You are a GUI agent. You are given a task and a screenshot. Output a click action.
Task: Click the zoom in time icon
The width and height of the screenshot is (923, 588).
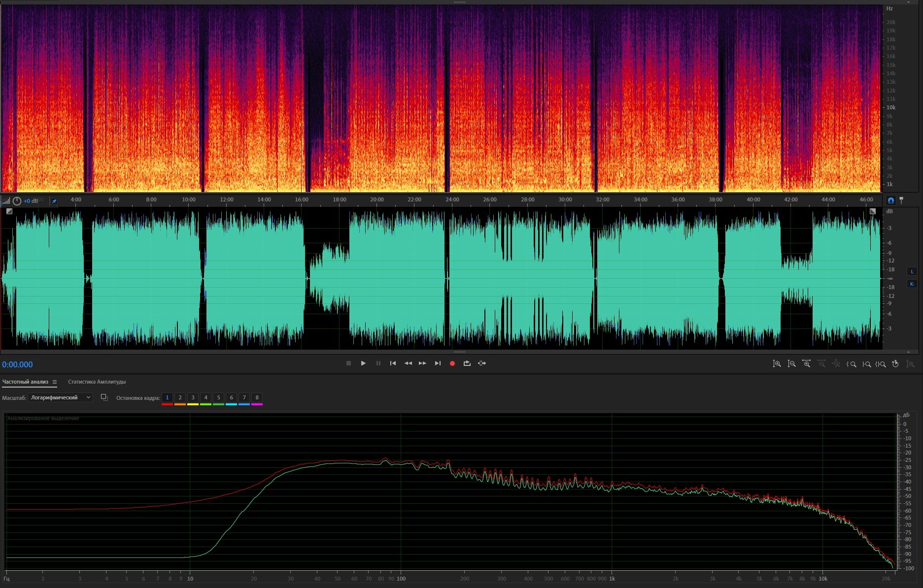pyautogui.click(x=806, y=364)
